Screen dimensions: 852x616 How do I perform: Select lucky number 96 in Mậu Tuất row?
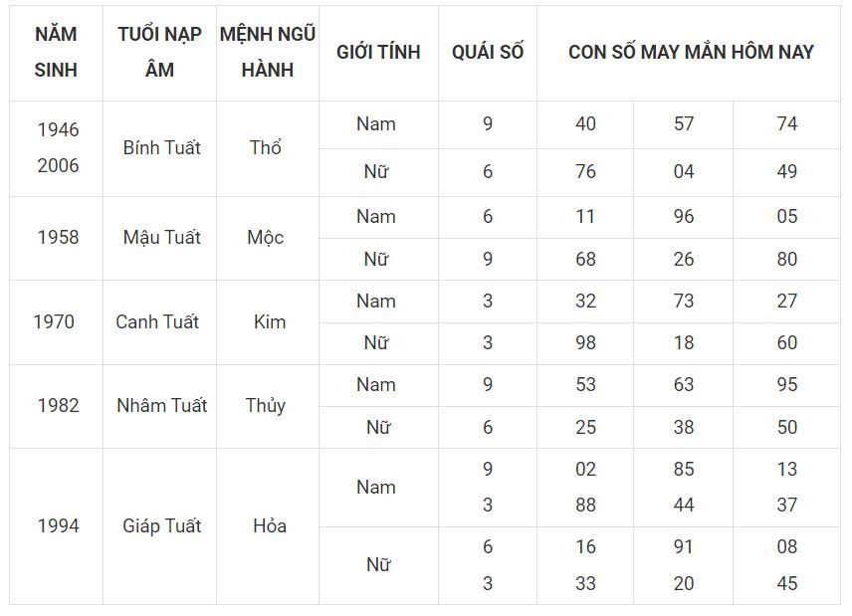point(684,217)
